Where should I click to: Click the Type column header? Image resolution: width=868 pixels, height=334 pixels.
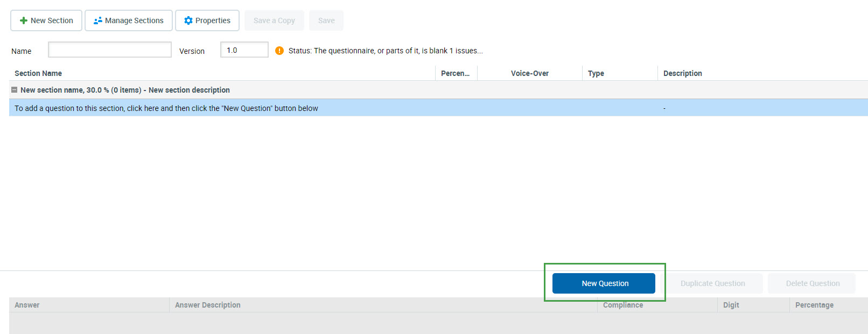(596, 73)
